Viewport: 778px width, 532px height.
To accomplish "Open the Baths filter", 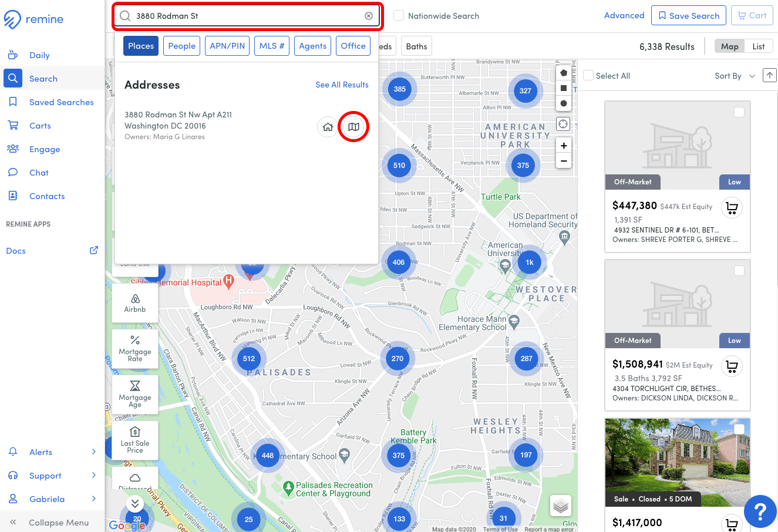I will (x=417, y=46).
